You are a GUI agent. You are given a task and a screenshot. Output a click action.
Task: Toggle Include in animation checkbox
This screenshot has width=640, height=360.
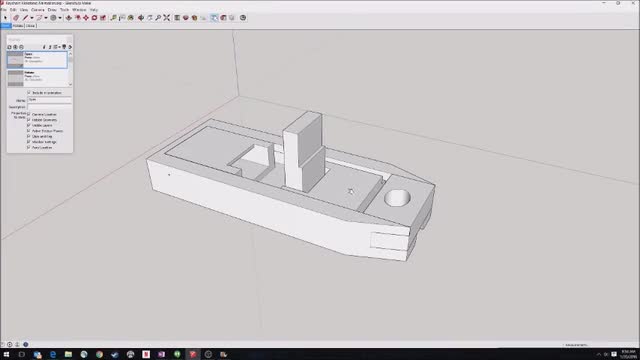click(x=29, y=93)
